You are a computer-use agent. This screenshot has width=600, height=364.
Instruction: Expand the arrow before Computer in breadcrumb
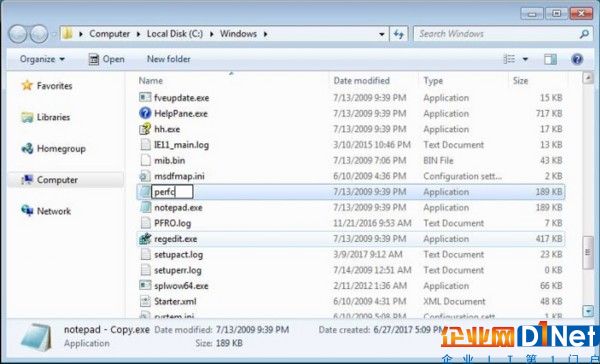click(81, 34)
